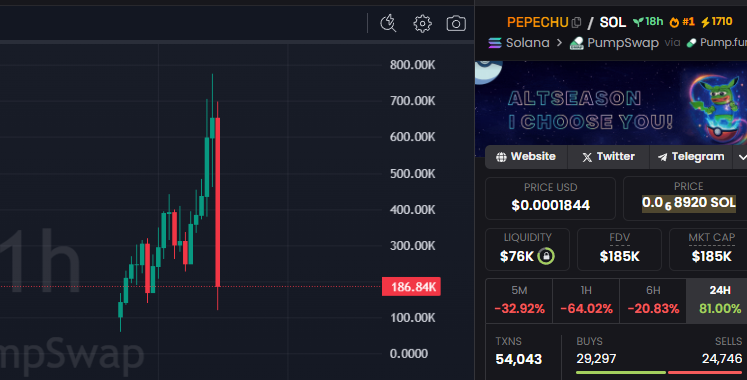Click the FDV $185K box
747x380 pixels.
(619, 250)
